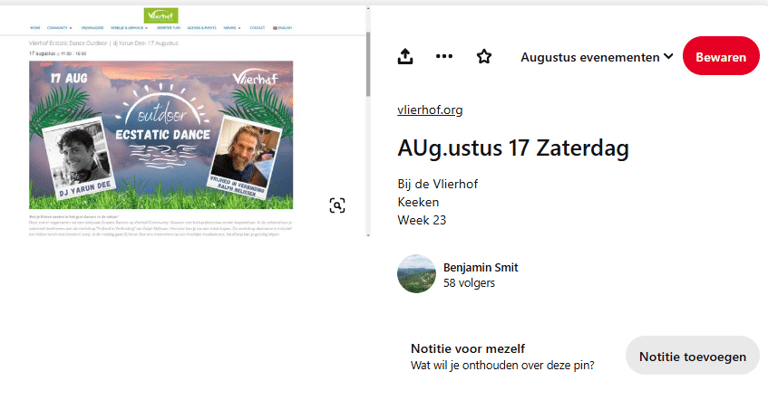Image resolution: width=768 pixels, height=400 pixels.
Task: Click the share/upload pin icon
Action: (405, 56)
